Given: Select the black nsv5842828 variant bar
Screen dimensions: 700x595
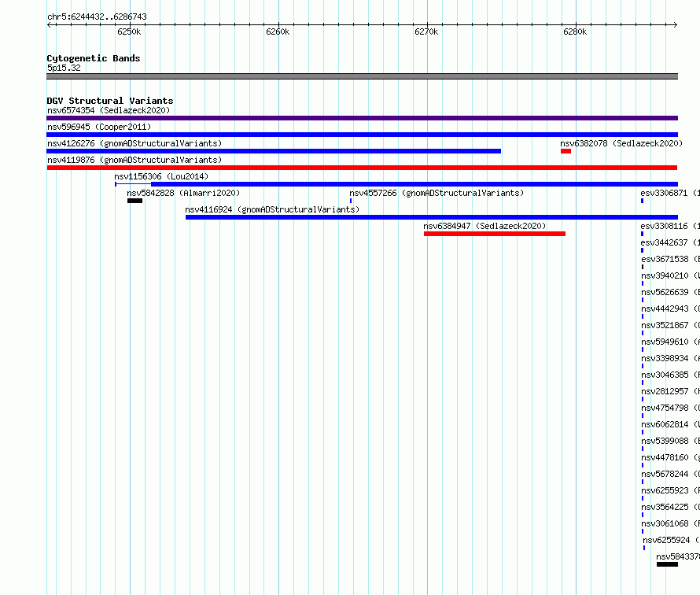Looking at the screenshot, I should pyautogui.click(x=134, y=201).
